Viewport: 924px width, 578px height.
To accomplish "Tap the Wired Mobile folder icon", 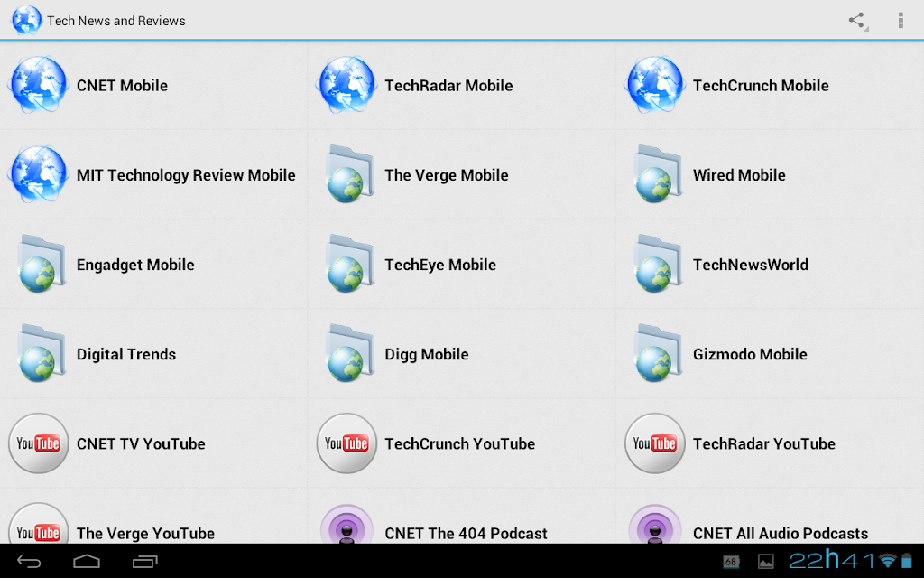I will [x=658, y=174].
